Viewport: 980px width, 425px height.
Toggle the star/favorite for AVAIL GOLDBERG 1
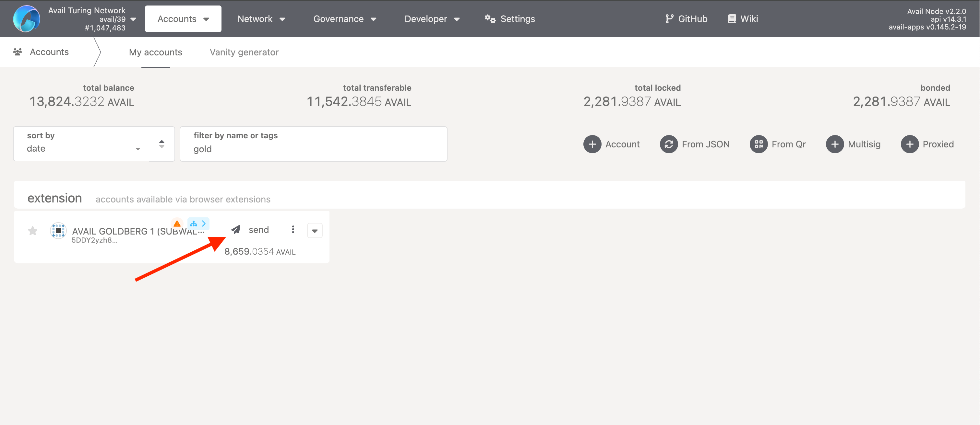32,230
